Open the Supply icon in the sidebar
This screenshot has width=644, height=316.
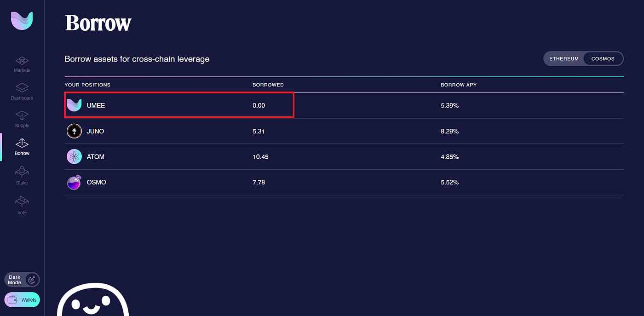pyautogui.click(x=22, y=115)
